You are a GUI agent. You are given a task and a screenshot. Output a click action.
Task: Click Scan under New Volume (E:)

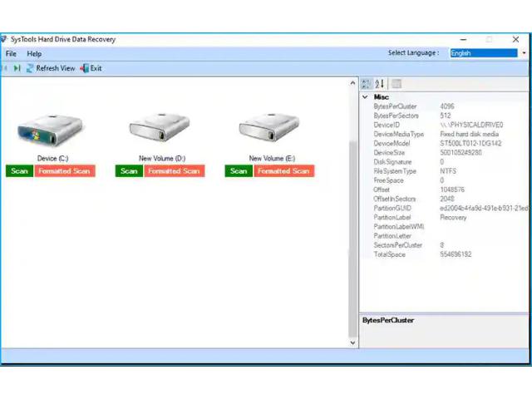coord(239,171)
